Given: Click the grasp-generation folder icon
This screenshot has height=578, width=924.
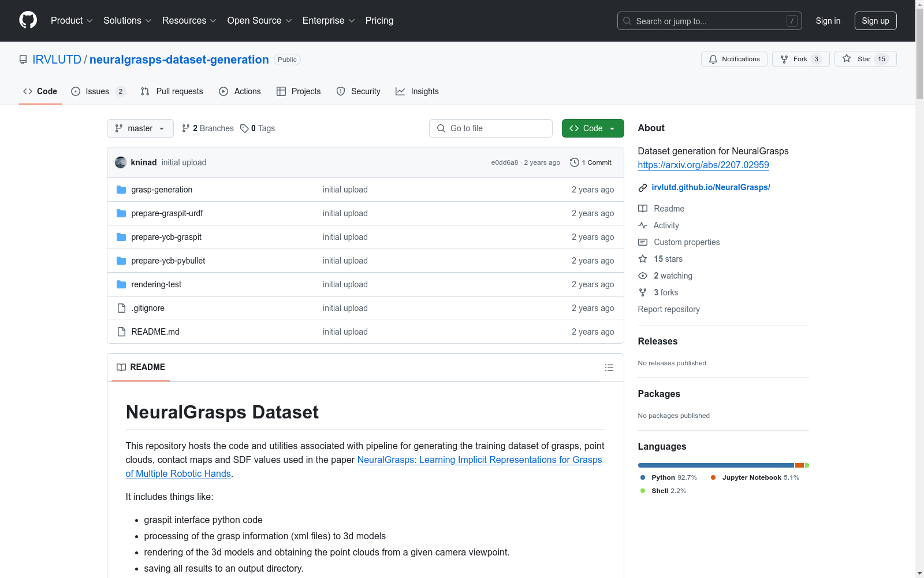Looking at the screenshot, I should click(121, 190).
